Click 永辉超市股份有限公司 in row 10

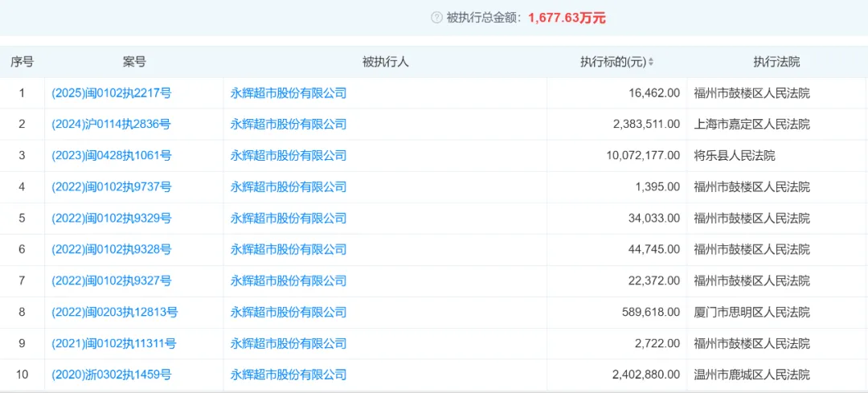tap(289, 375)
